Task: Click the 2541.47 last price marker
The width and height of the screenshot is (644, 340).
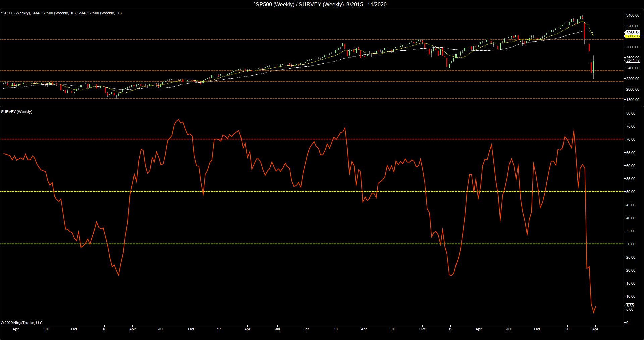Action: click(633, 60)
